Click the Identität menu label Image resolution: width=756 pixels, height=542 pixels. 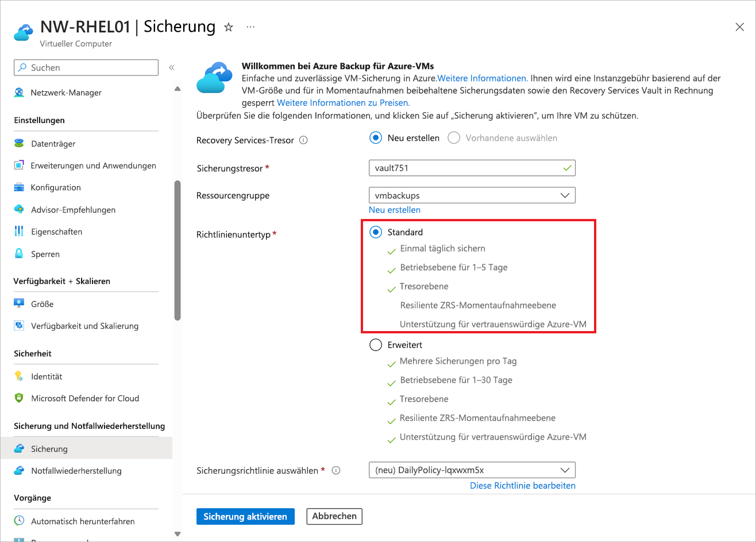click(47, 376)
